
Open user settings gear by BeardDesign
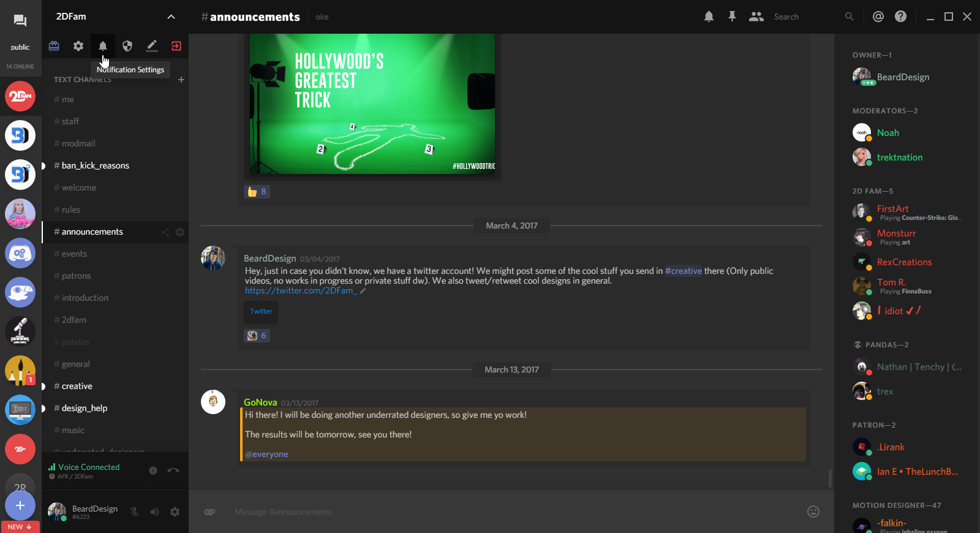click(x=175, y=512)
